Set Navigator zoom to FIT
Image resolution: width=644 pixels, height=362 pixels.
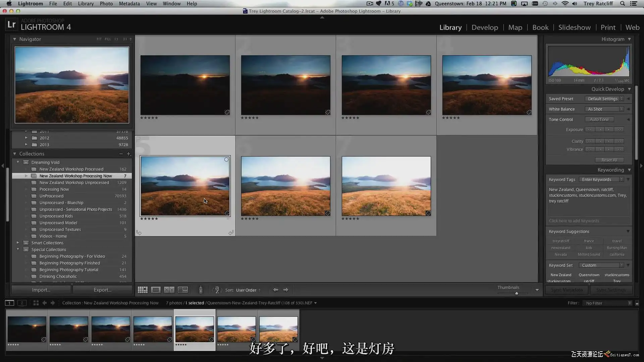pos(99,39)
